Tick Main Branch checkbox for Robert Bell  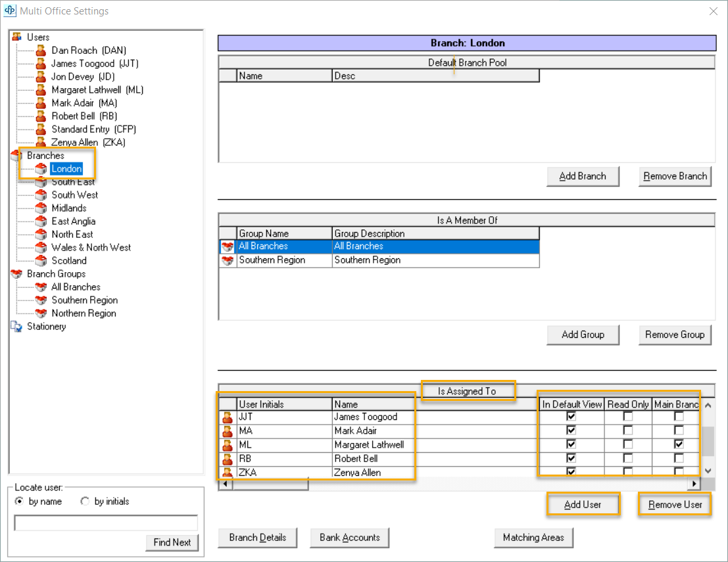click(679, 458)
